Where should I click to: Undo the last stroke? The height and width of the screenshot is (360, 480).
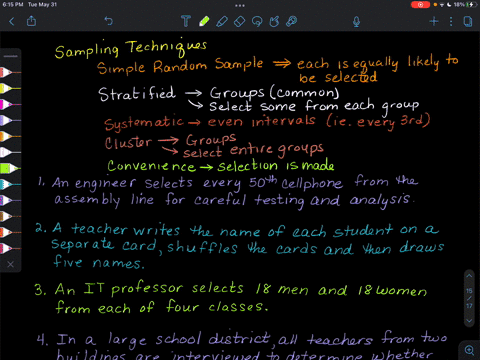(109, 21)
